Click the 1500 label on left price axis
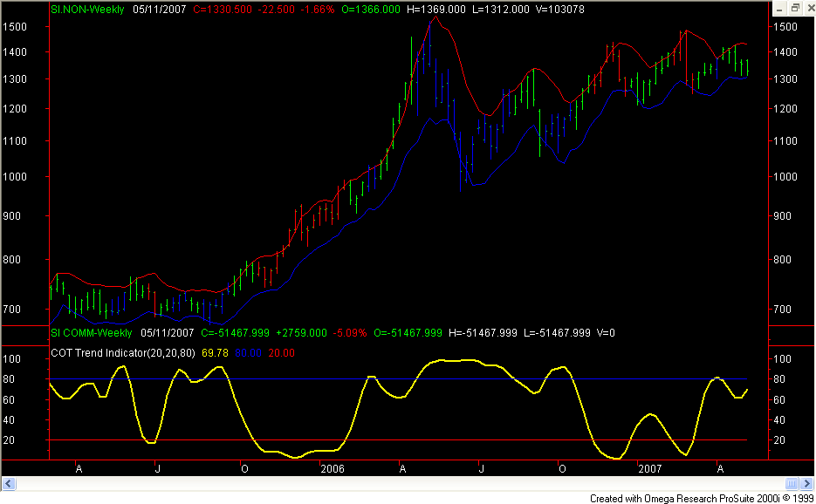Image resolution: width=816 pixels, height=504 pixels. pyautogui.click(x=15, y=26)
